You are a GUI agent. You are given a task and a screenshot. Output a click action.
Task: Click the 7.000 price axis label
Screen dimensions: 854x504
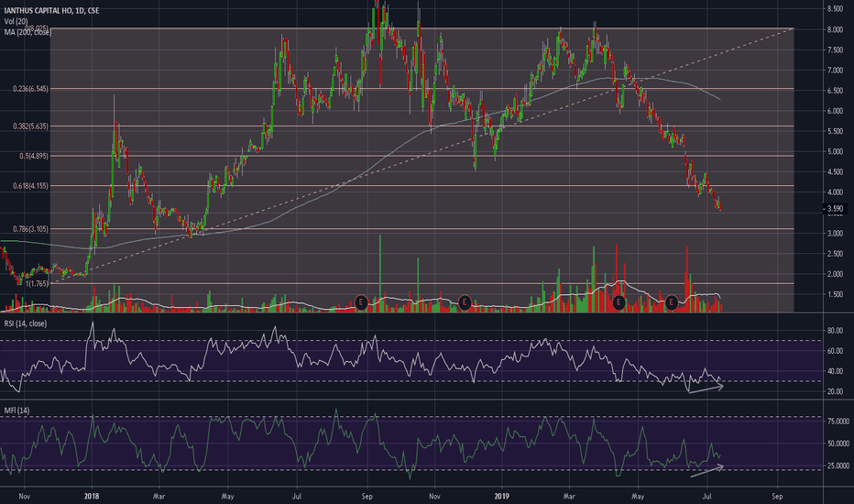[835, 71]
